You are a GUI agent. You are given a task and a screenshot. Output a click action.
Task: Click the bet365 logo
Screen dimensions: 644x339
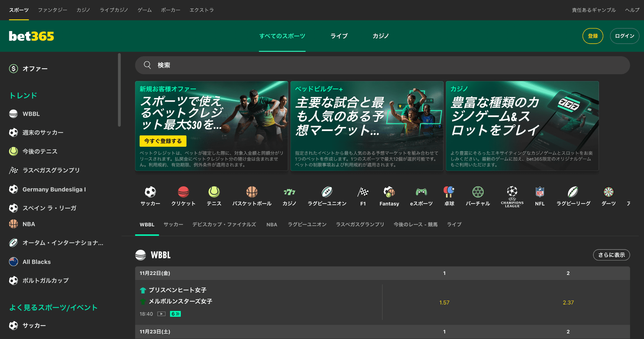[x=31, y=36]
